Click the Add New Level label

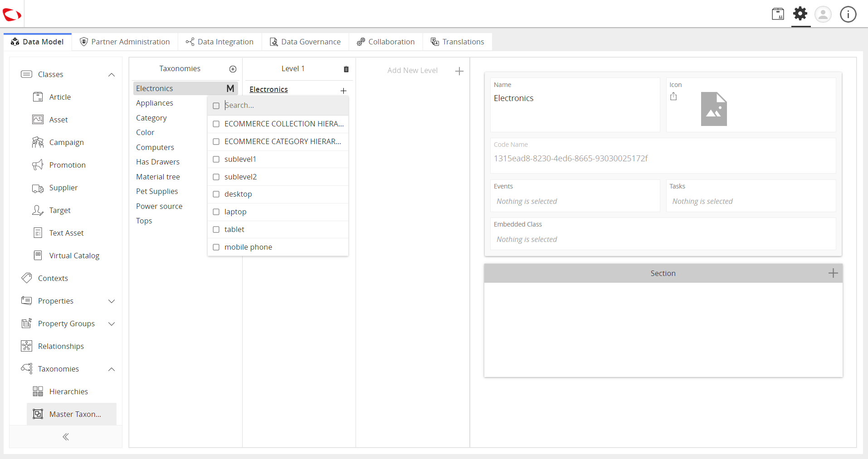(x=412, y=70)
